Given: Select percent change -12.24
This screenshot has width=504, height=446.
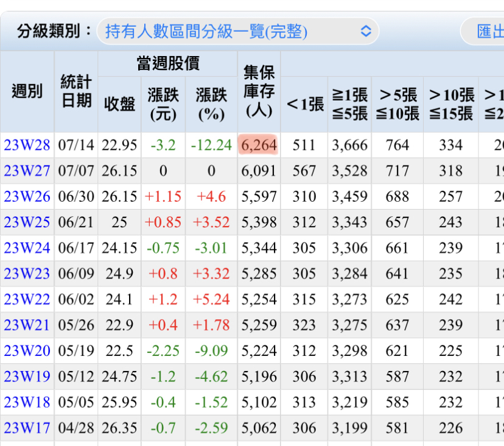Looking at the screenshot, I should pyautogui.click(x=211, y=145).
